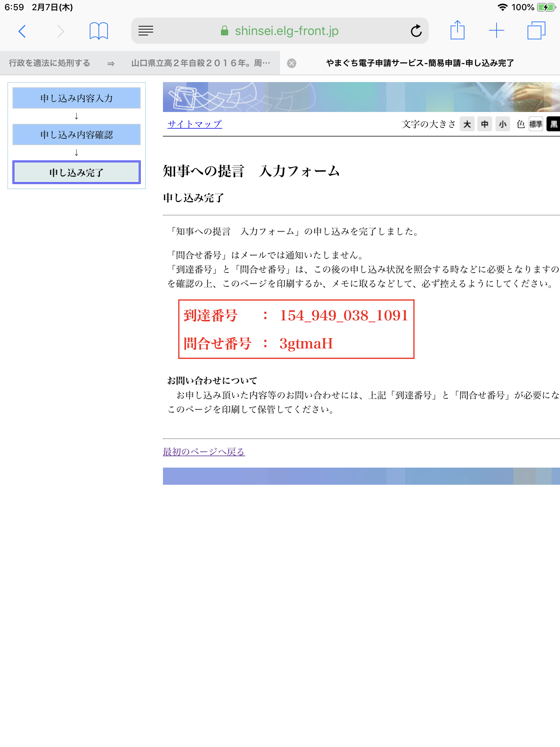Close the current tab with X icon

pyautogui.click(x=292, y=63)
